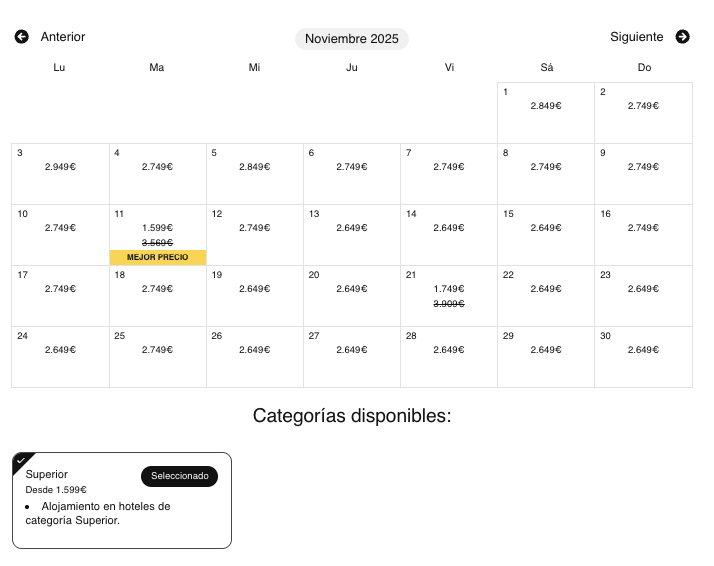Select November 11 with Mejor Precio
714x566 pixels.
coord(158,235)
